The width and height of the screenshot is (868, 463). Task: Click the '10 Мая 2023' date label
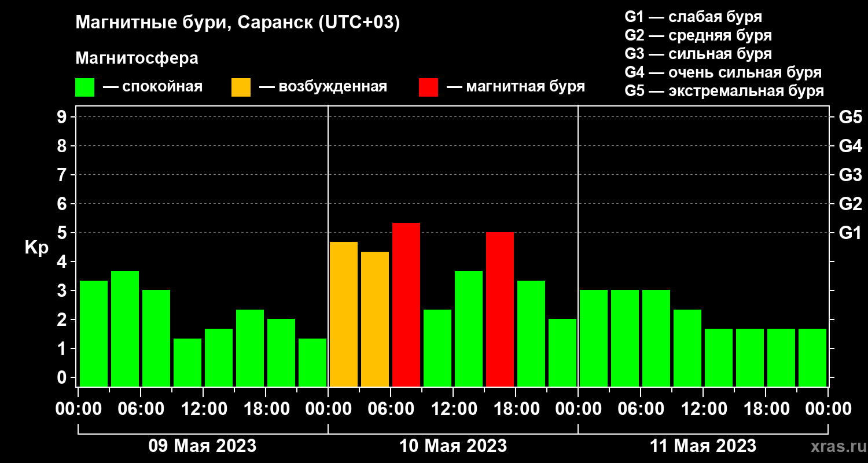click(x=453, y=446)
